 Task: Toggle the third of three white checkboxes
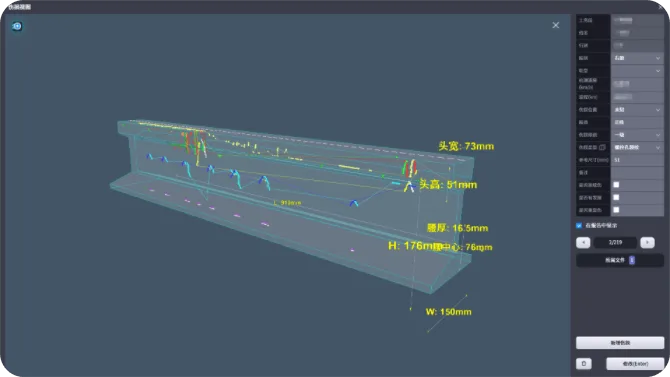616,210
